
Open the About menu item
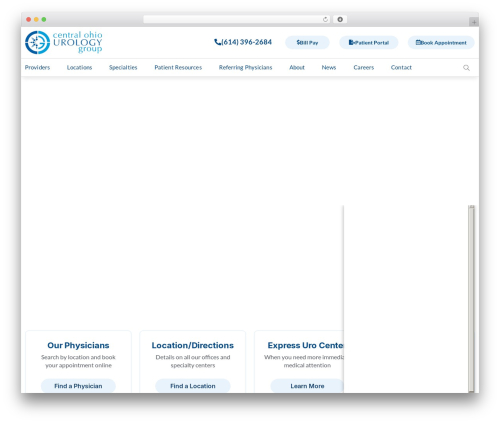[297, 67]
